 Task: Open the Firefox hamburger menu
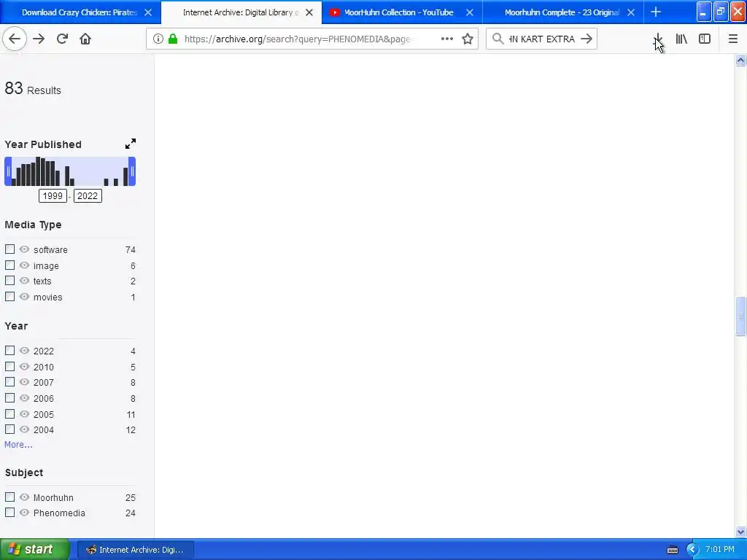click(732, 39)
